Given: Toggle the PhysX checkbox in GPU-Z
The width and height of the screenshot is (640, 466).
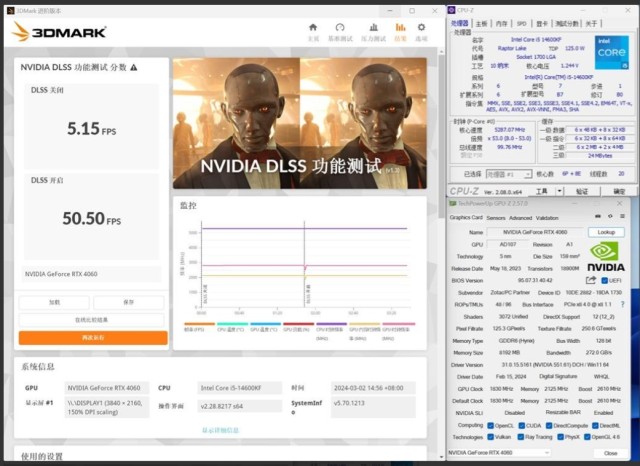Looking at the screenshot, I should [561, 437].
